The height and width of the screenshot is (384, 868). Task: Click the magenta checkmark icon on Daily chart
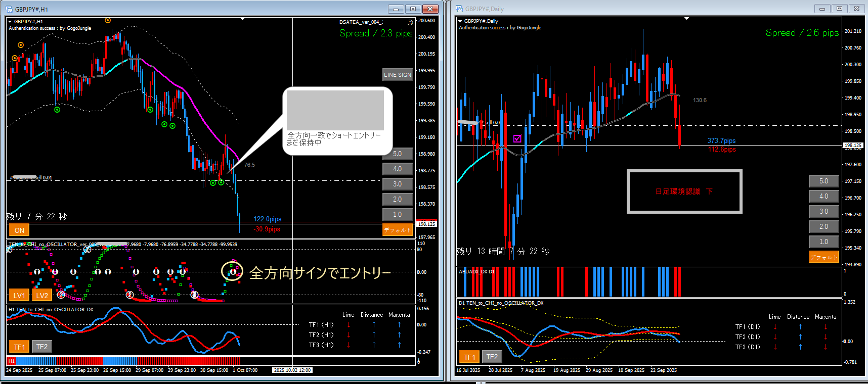pyautogui.click(x=517, y=138)
